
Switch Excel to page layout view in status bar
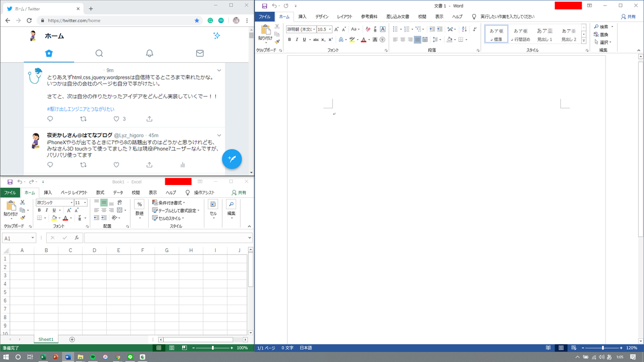(x=171, y=348)
